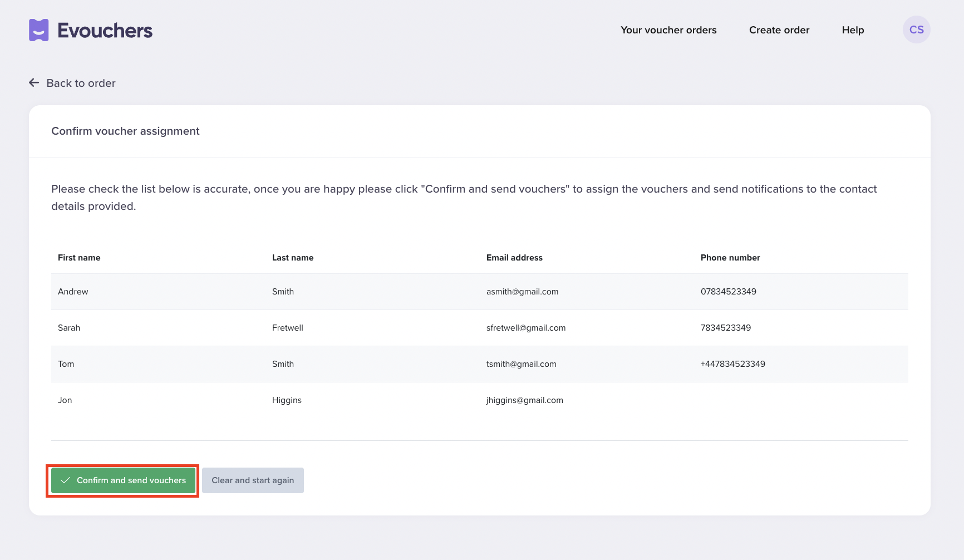
Task: Click phone number 7834523349 in Sarah's row
Action: [x=726, y=328]
